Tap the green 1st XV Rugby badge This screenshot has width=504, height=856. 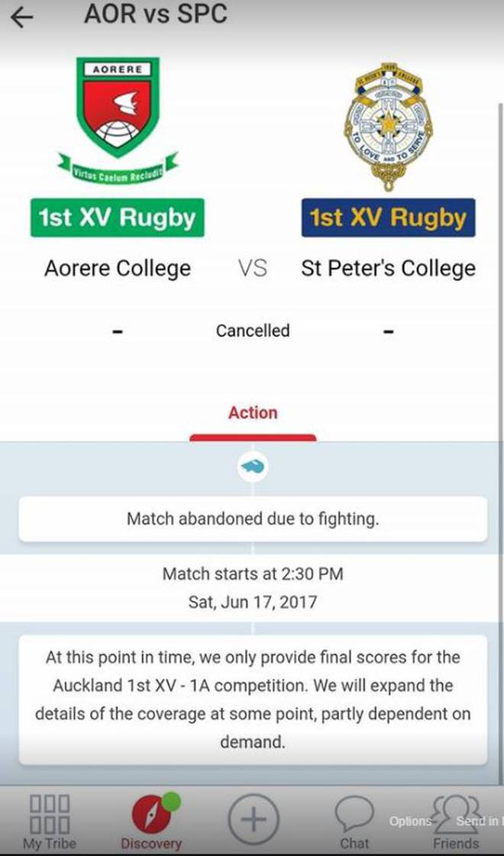[118, 218]
